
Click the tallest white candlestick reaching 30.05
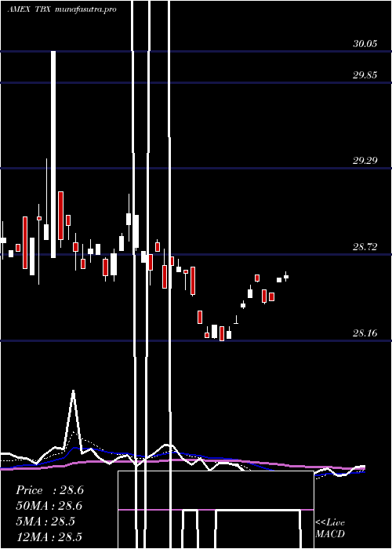[53, 155]
